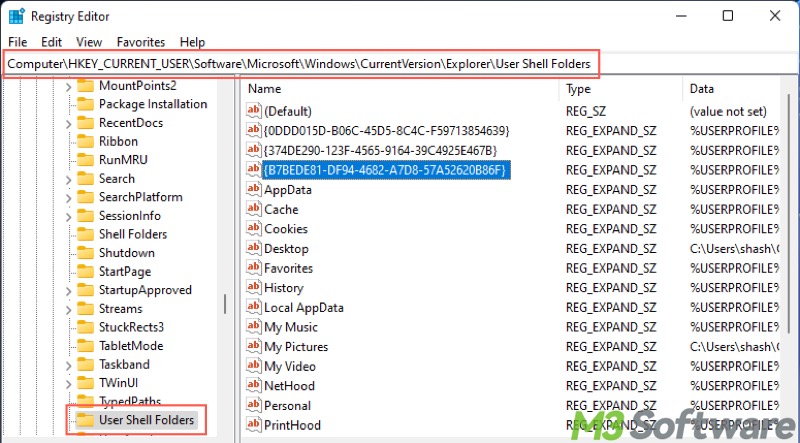Select the highlighted {B7BEDE81-DF94-4682-A7D8-57A52620B86F} value
The height and width of the screenshot is (443, 800).
386,170
